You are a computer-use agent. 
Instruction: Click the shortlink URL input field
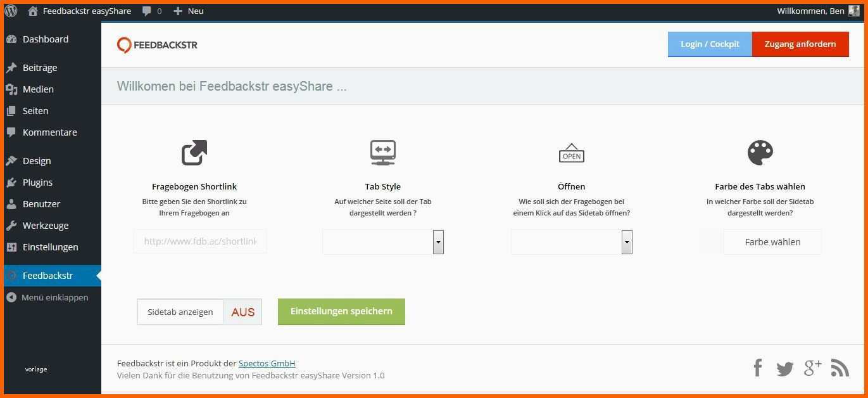point(200,241)
